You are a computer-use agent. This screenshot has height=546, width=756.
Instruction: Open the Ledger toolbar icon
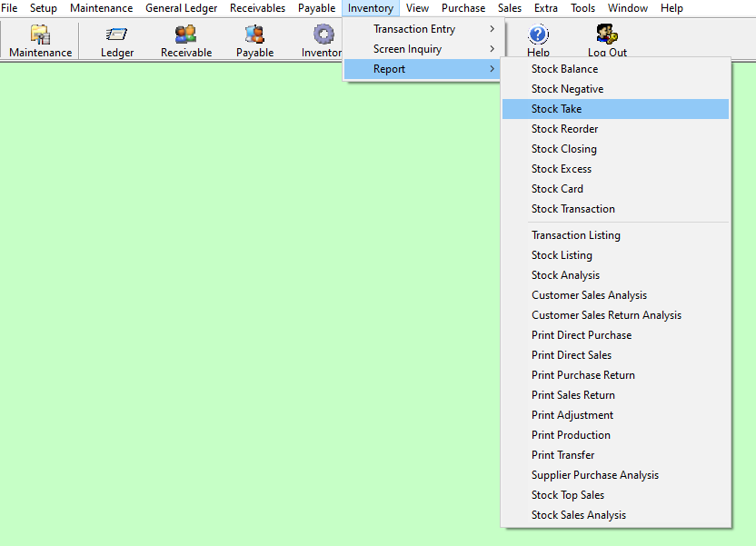(x=116, y=41)
